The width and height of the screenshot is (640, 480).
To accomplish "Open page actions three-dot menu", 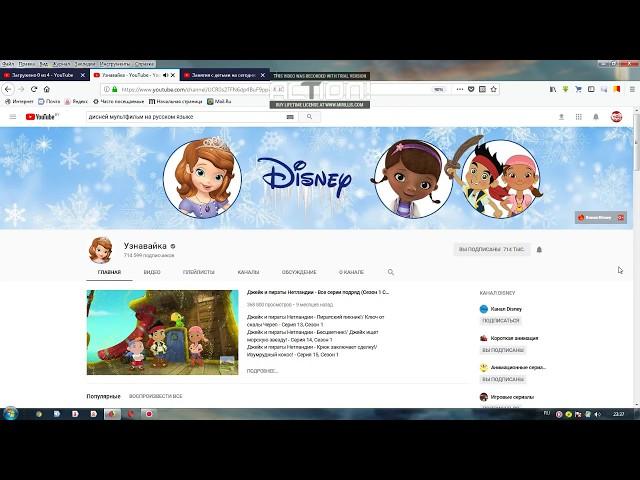I will point(460,89).
